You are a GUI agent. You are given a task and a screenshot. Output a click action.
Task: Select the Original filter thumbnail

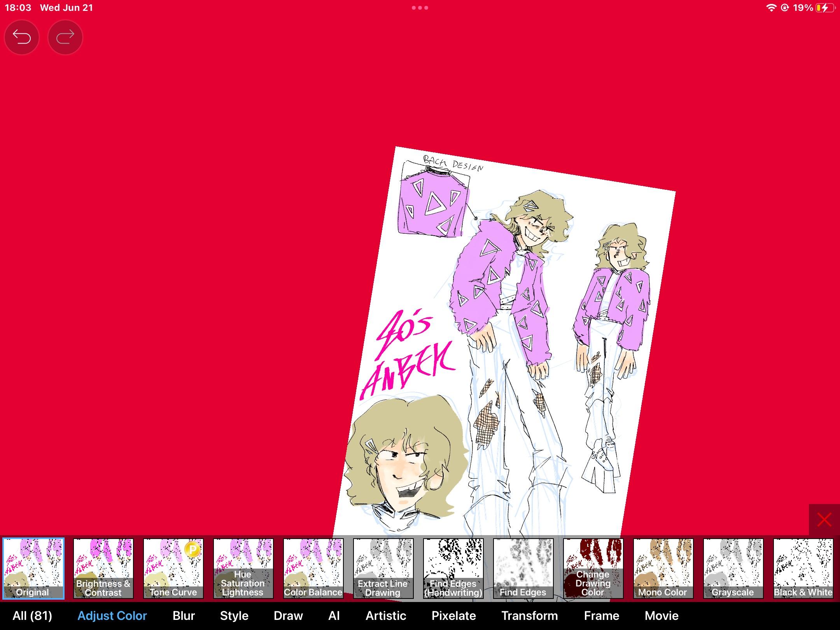33,568
